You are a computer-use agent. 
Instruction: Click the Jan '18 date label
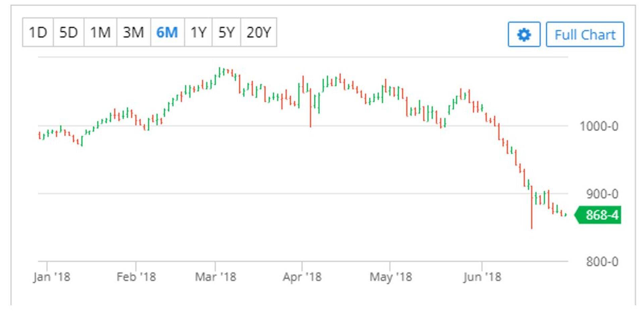pos(52,277)
